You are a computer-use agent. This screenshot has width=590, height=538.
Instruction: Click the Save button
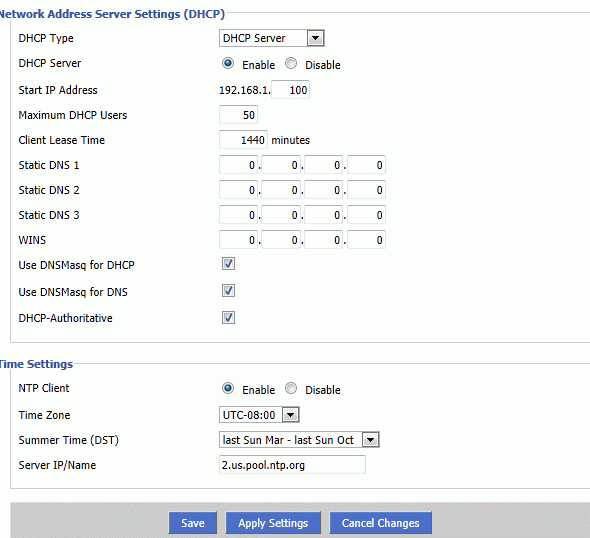pyautogui.click(x=193, y=523)
